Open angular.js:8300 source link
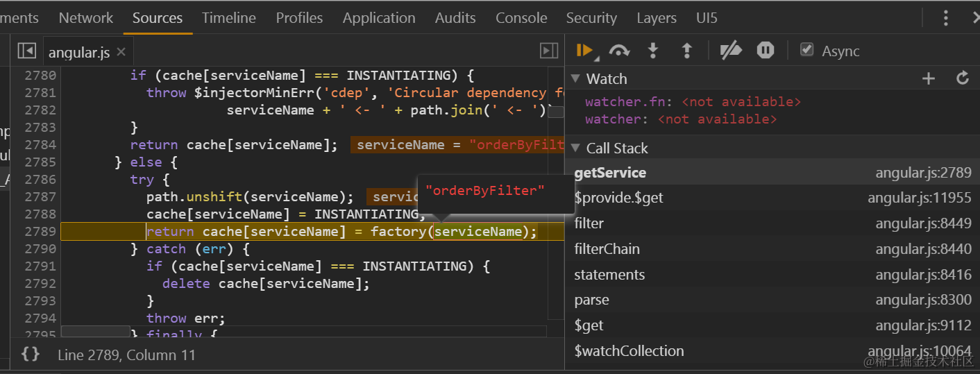Image resolution: width=980 pixels, height=374 pixels. click(x=923, y=300)
